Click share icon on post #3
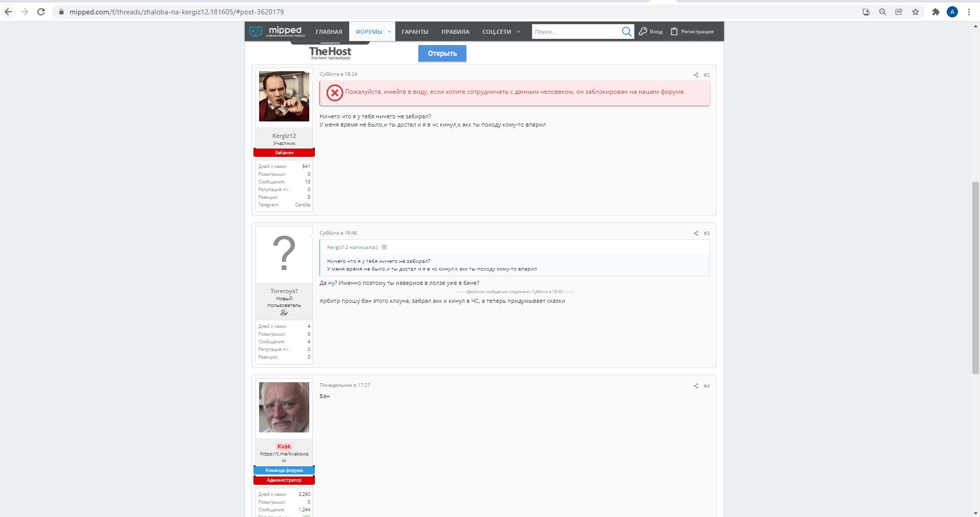 click(x=696, y=233)
